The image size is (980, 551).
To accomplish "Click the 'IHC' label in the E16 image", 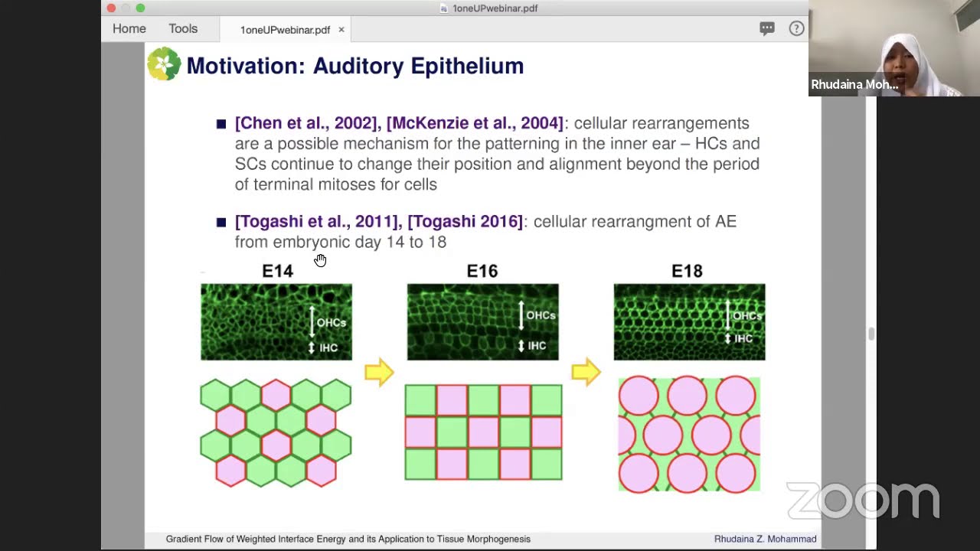I will point(537,346).
